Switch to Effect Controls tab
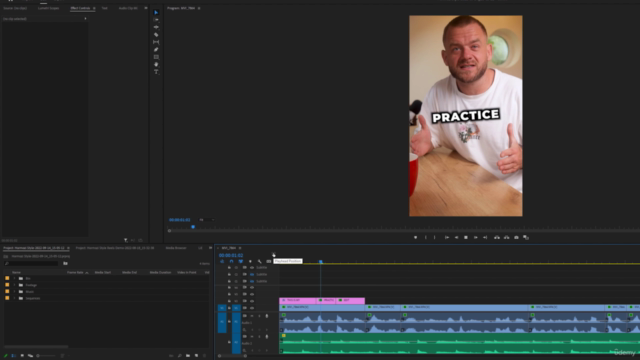This screenshot has height=360, width=640. (80, 8)
